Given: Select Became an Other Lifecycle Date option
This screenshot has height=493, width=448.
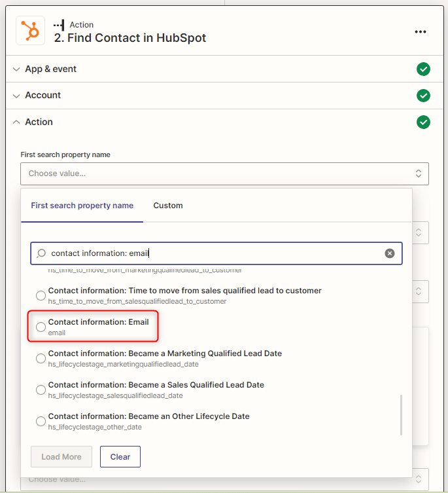Looking at the screenshot, I should (41, 422).
